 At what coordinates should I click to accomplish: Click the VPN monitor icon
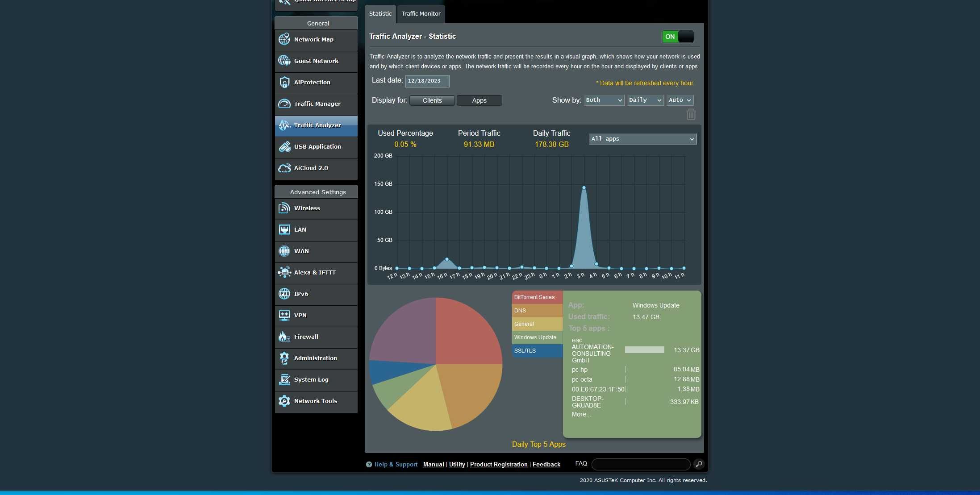pyautogui.click(x=284, y=315)
